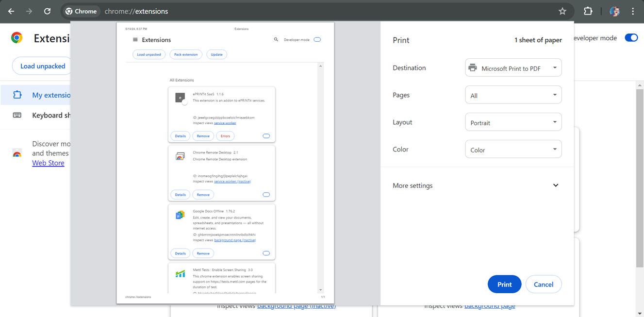
Task: Disable the ePRINTit SaaS extension toggle
Action: click(x=266, y=136)
